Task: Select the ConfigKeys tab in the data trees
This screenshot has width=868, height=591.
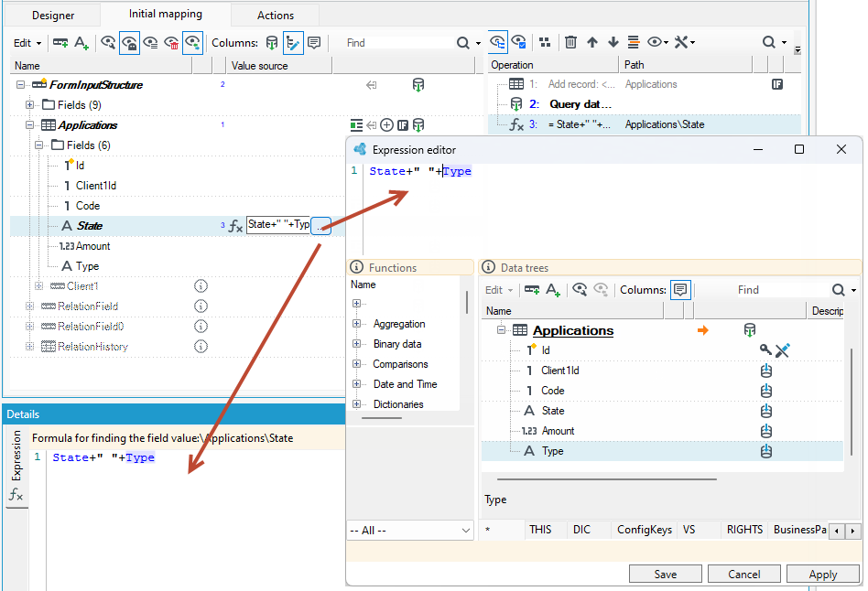Action: (x=645, y=530)
